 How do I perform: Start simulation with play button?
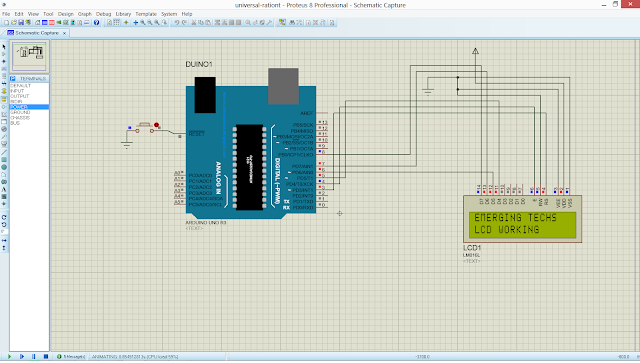(x=9, y=356)
